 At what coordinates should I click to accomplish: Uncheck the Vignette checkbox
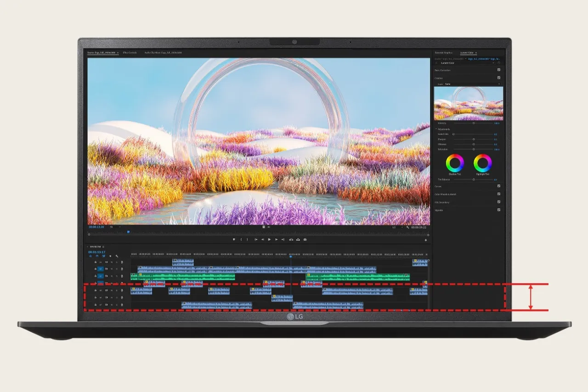(x=498, y=210)
